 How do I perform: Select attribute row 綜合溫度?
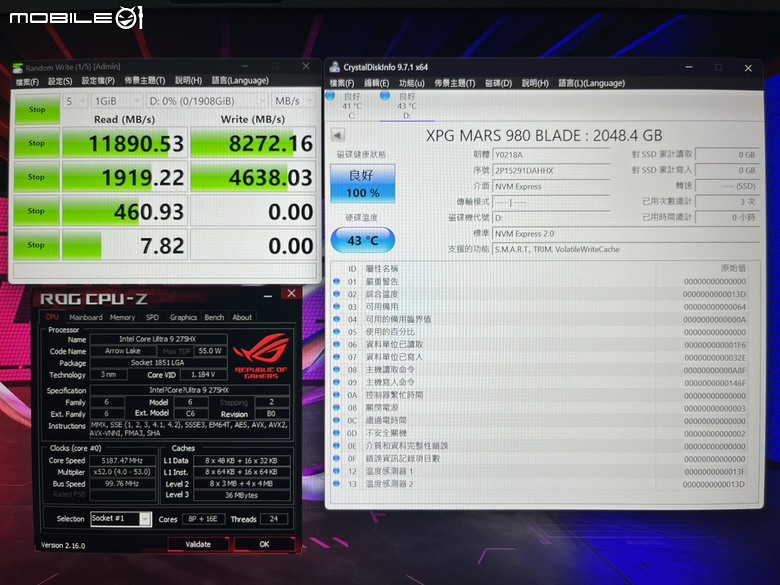tap(541, 294)
